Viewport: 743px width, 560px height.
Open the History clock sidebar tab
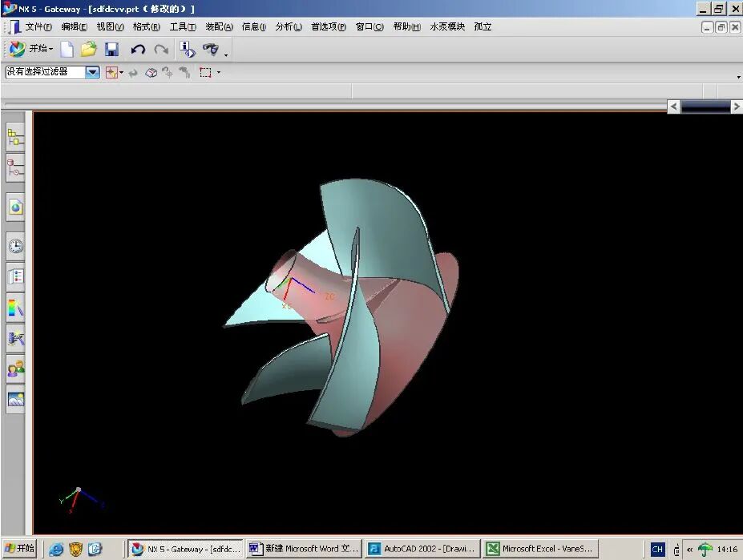pos(16,246)
